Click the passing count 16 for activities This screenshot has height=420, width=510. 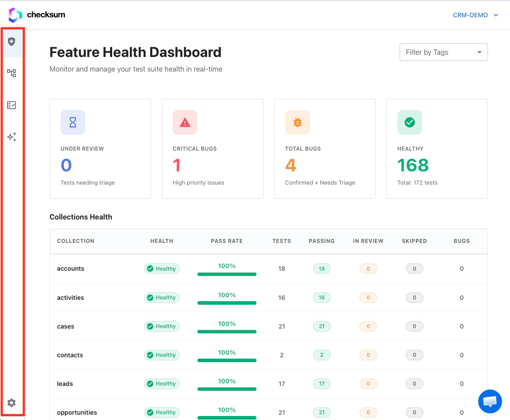(322, 298)
